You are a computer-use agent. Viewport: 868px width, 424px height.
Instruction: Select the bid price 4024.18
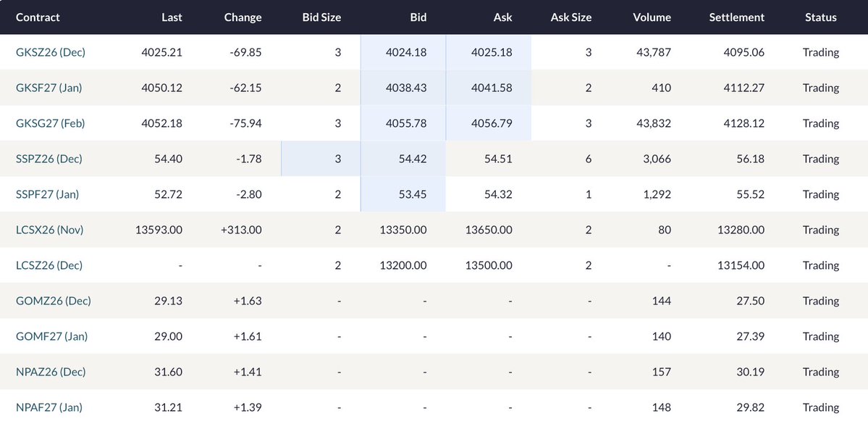[406, 52]
